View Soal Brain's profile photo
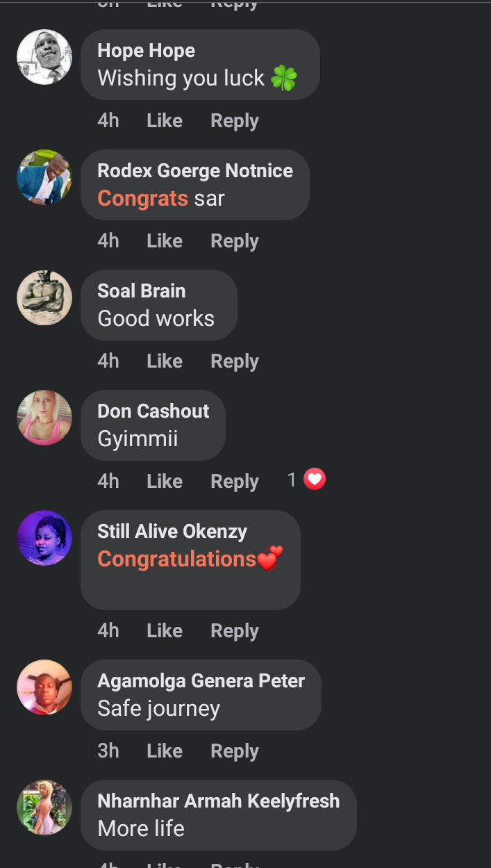Screen dimensions: 491x868 [44, 297]
